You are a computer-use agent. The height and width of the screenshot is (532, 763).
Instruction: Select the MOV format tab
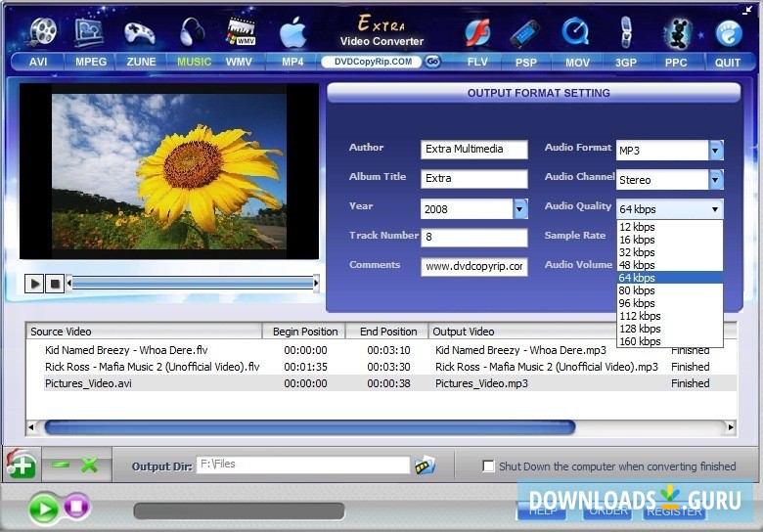click(577, 63)
